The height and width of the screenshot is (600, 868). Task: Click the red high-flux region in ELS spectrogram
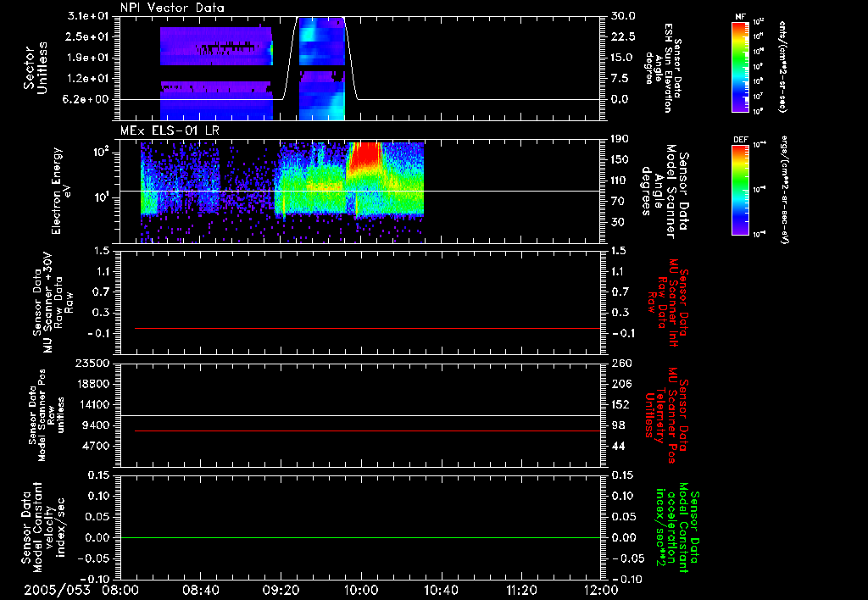click(x=364, y=155)
